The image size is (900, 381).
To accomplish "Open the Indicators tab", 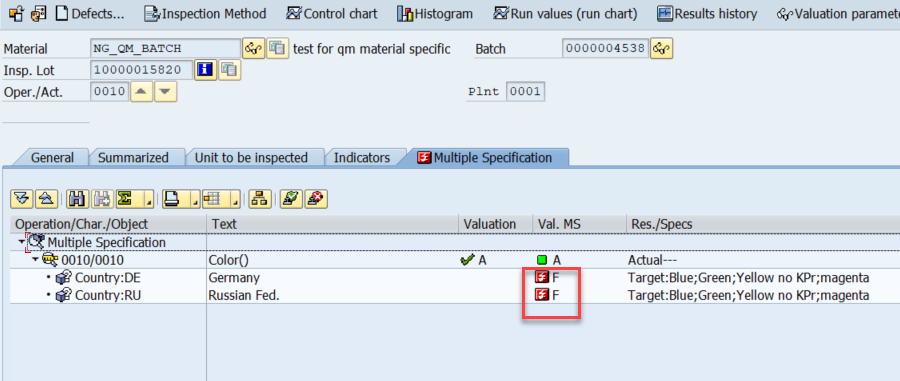I will (x=362, y=157).
